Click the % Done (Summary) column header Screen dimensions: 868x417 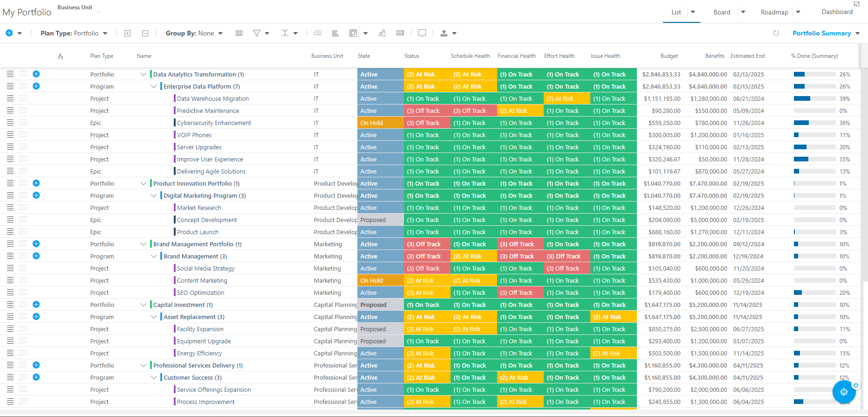(814, 56)
